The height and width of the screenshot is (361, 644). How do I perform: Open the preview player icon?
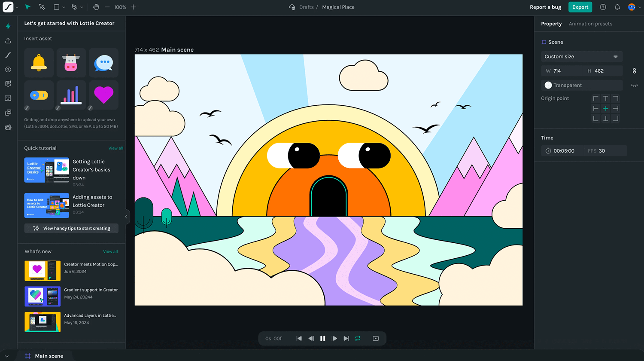376,339
